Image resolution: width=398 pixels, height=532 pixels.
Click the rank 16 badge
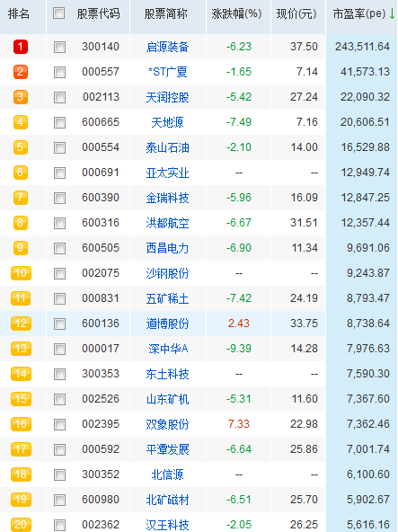coord(21,424)
